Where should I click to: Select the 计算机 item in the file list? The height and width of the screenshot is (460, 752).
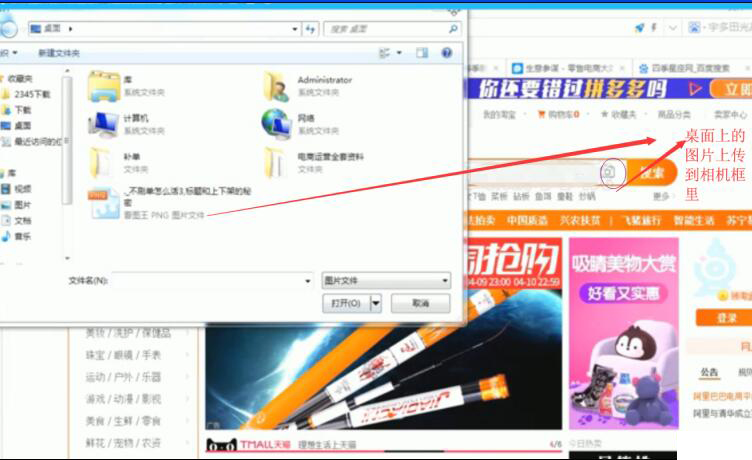tap(127, 124)
